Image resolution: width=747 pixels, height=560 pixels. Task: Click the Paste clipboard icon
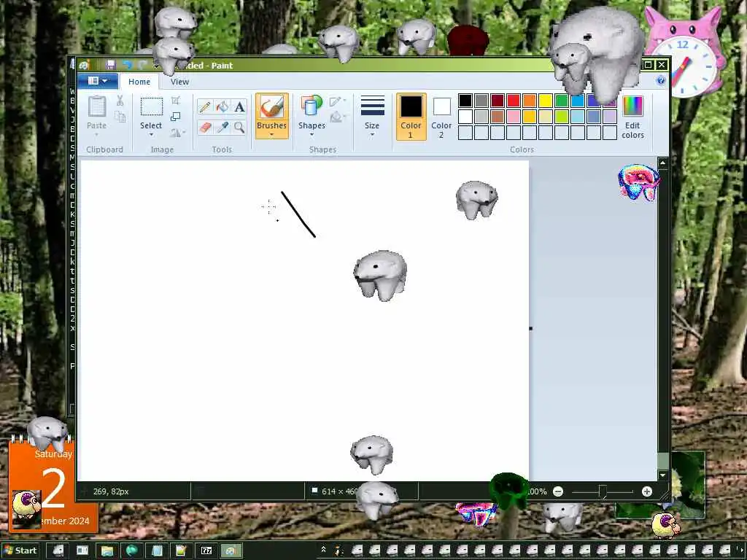point(97,106)
